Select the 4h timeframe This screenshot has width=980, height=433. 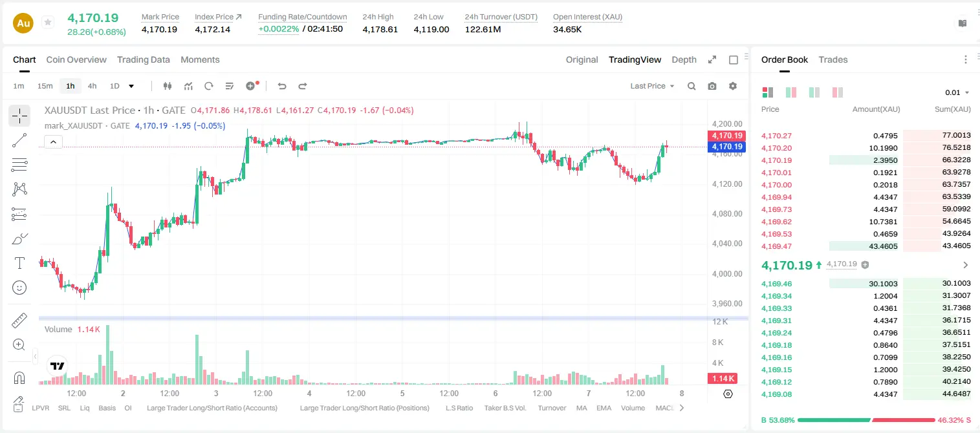click(x=92, y=86)
